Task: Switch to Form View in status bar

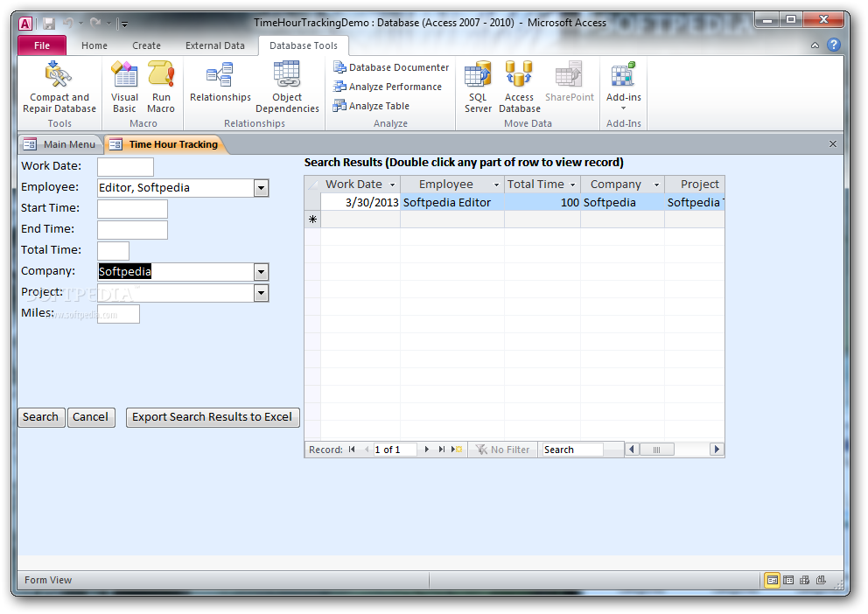Action: click(772, 580)
